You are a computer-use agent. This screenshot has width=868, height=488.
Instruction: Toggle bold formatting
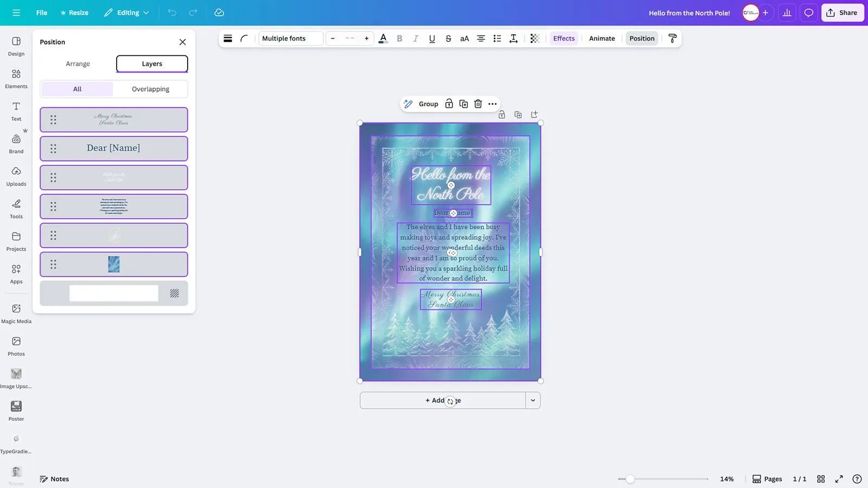(x=400, y=38)
